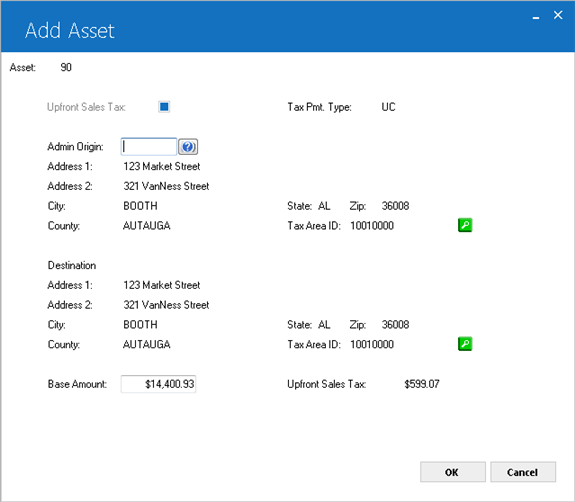Click the Base Amount field
Viewport: 575px width, 502px height.
coord(158,384)
